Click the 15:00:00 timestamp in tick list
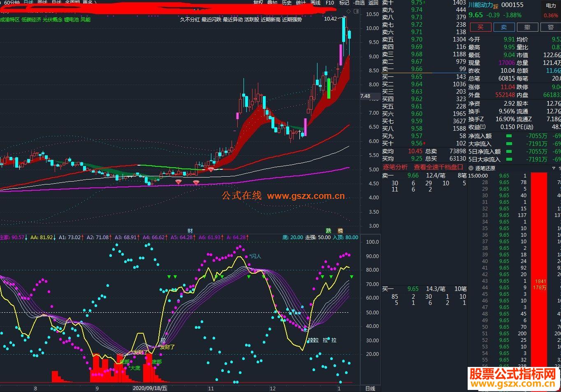Screen dimensions: 561x392 point(478,175)
